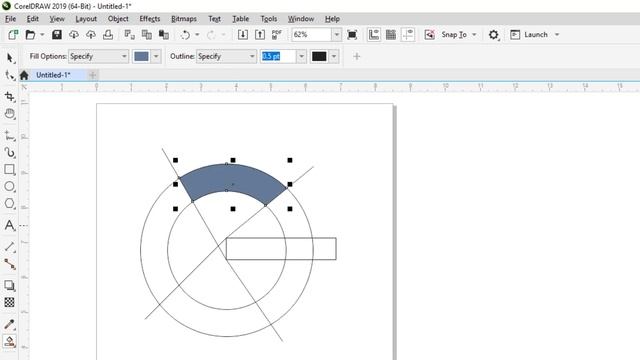Select the Crop tool
This screenshot has height=360, width=640.
10,97
